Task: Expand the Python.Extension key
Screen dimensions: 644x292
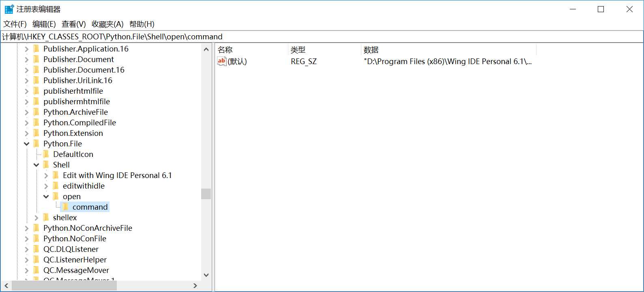Action: pyautogui.click(x=26, y=133)
